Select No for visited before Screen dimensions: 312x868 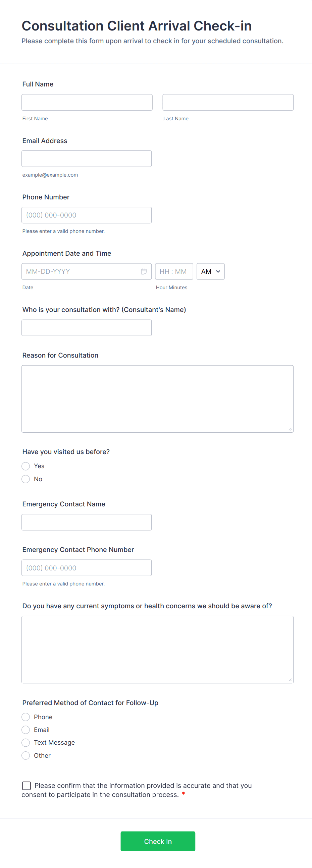pyautogui.click(x=25, y=479)
